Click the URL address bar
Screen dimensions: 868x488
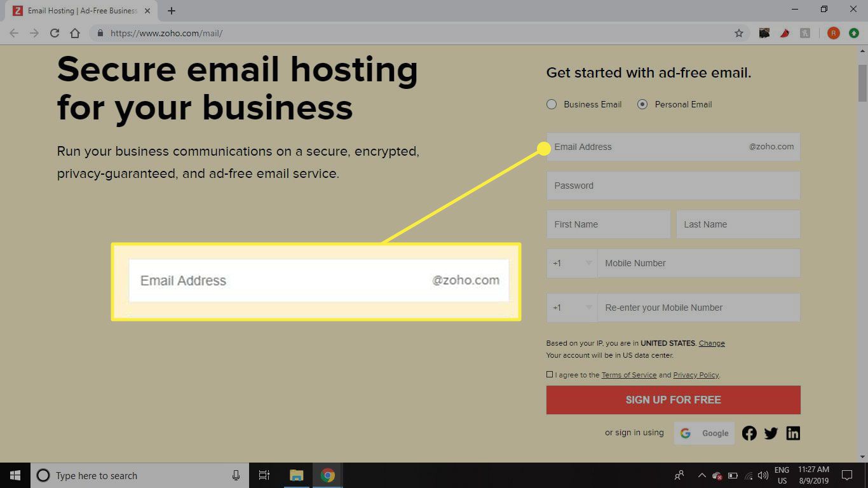419,33
